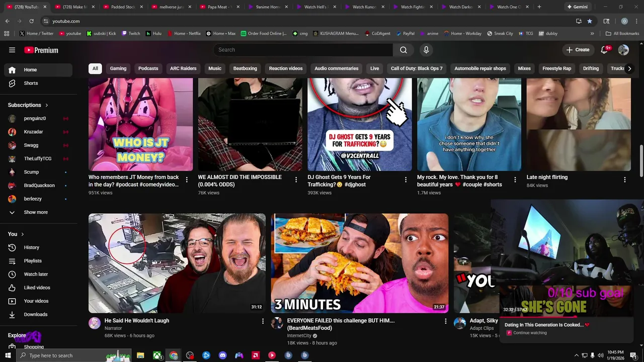Open File Explorer from the taskbar
This screenshot has width=644, height=362.
(140, 355)
